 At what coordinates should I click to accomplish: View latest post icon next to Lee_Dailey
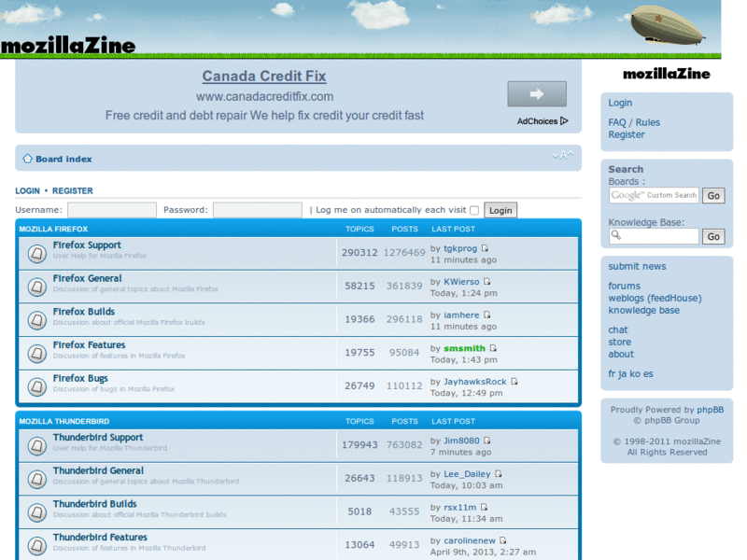pyautogui.click(x=499, y=474)
